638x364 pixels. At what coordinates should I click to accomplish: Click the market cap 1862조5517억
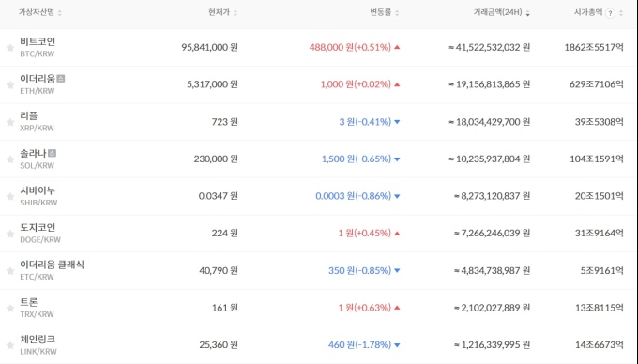(594, 47)
